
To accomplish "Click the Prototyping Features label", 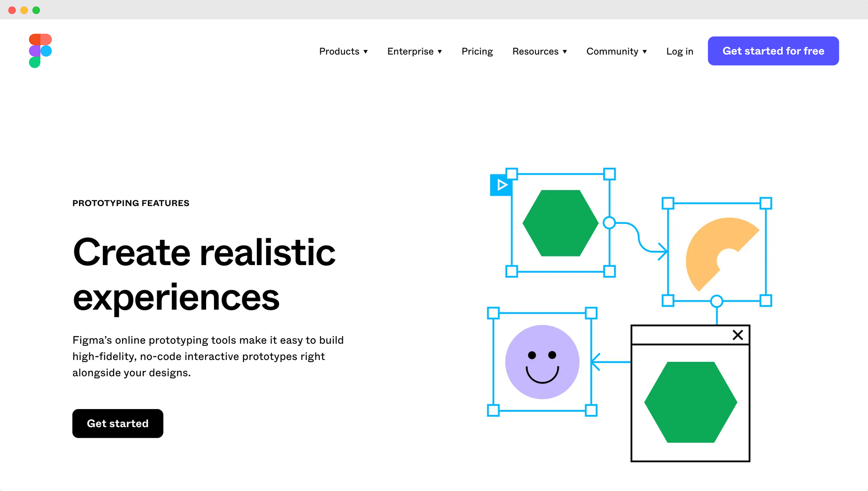I will [131, 203].
